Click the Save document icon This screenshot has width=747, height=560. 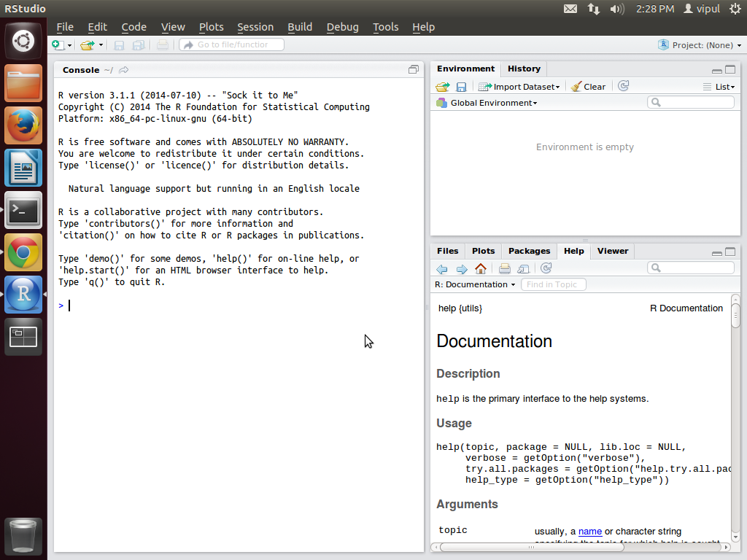tap(119, 45)
